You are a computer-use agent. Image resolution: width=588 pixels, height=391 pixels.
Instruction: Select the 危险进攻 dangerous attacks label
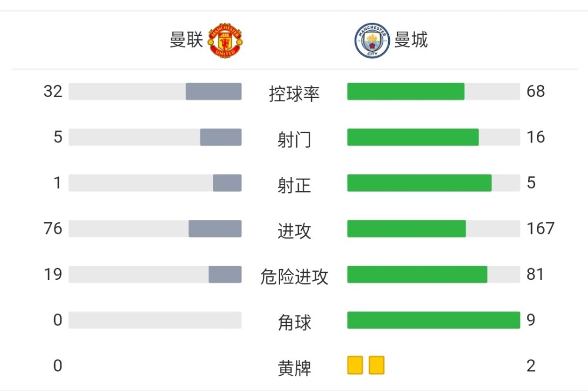click(x=295, y=277)
